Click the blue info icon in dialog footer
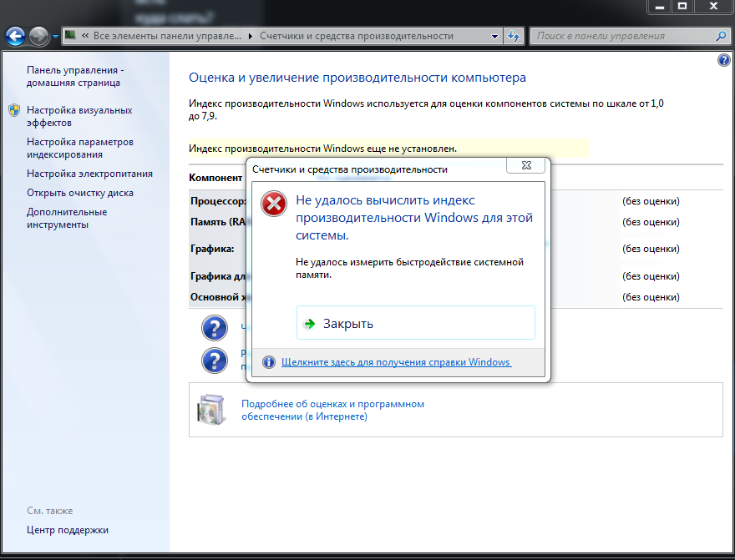 (269, 362)
